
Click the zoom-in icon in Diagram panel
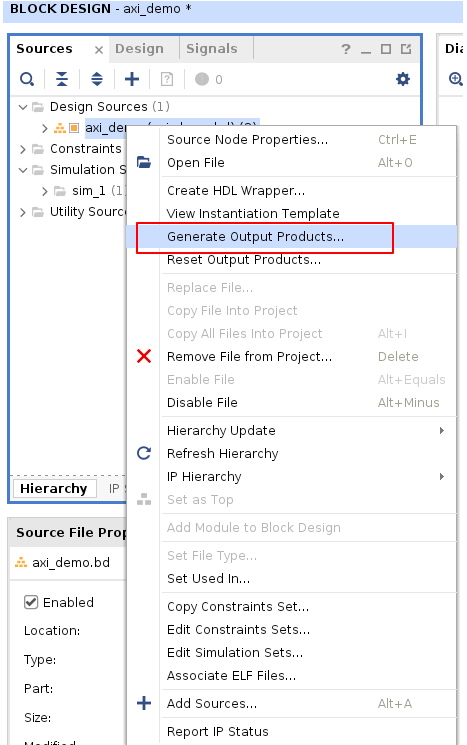coord(456,79)
